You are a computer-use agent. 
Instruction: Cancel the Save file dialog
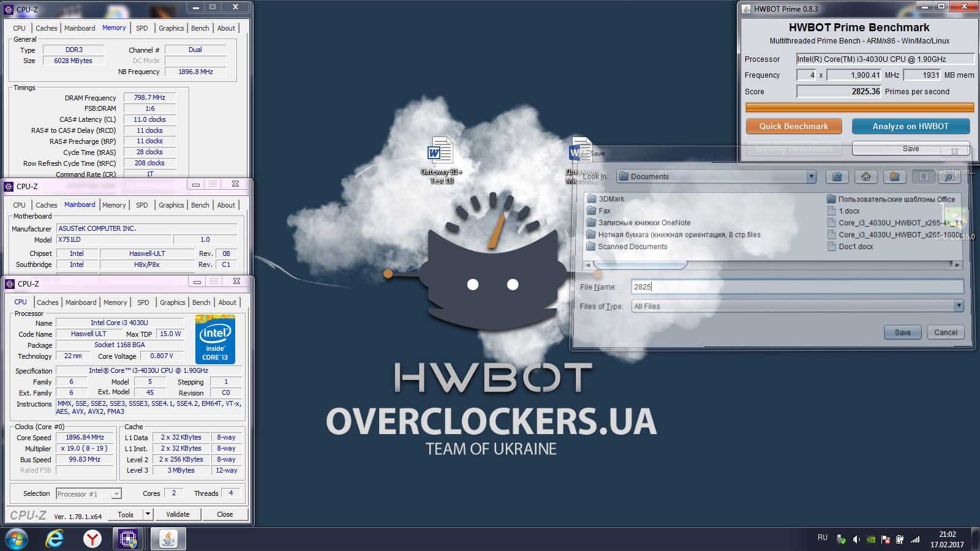[946, 332]
